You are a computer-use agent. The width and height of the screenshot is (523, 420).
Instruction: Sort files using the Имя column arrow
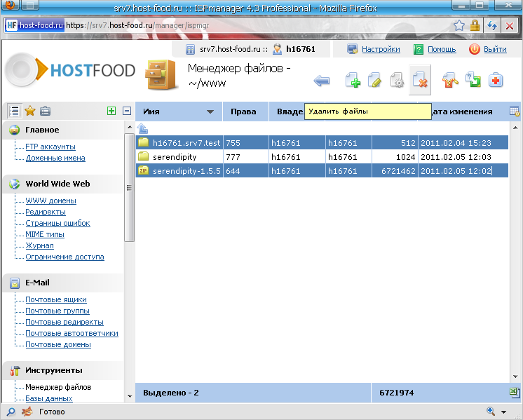(210, 111)
